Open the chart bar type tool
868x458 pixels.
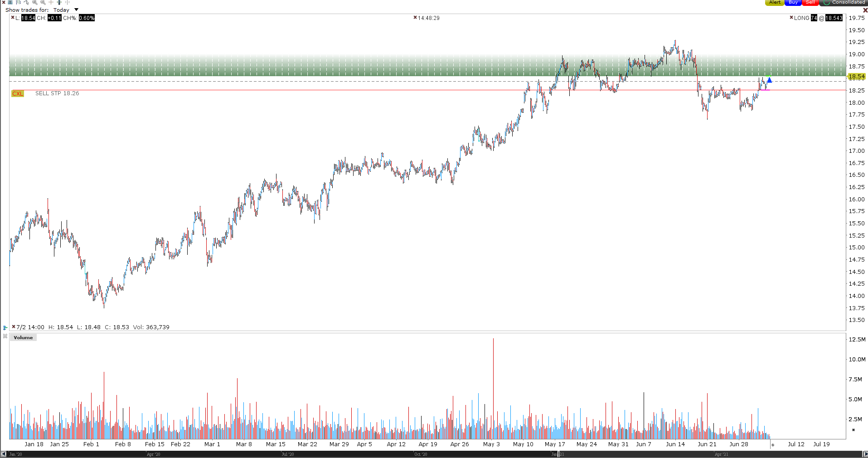click(x=18, y=2)
